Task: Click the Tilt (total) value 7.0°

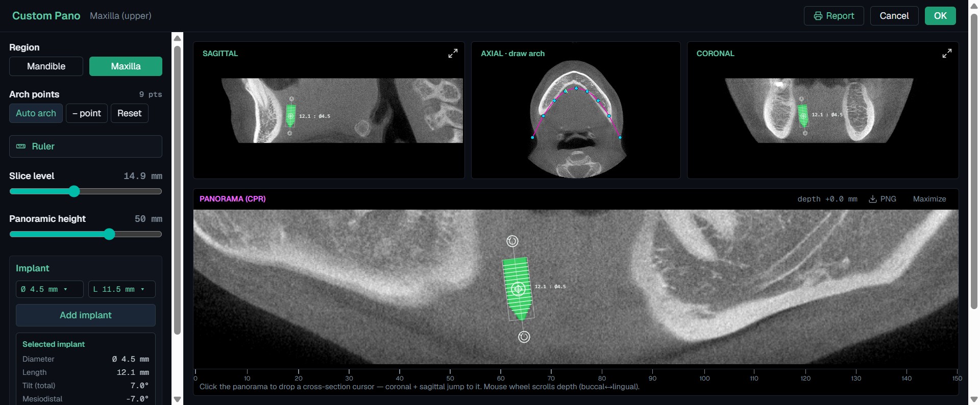Action: coord(139,386)
